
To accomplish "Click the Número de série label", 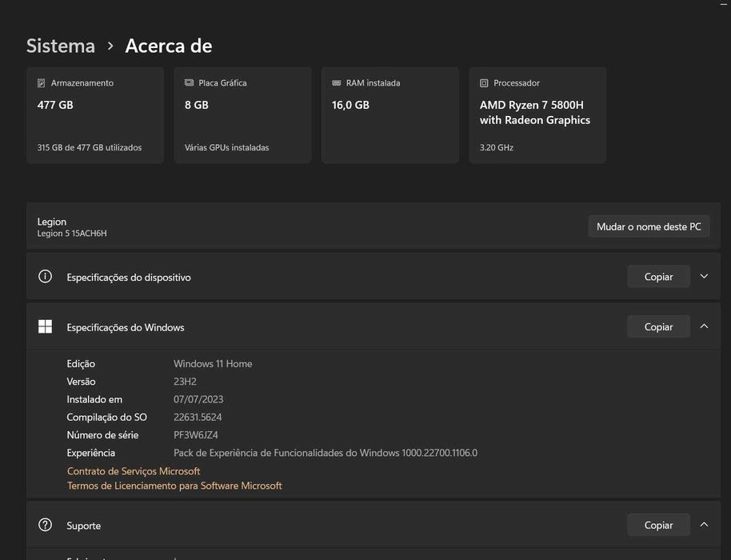I will coord(102,435).
